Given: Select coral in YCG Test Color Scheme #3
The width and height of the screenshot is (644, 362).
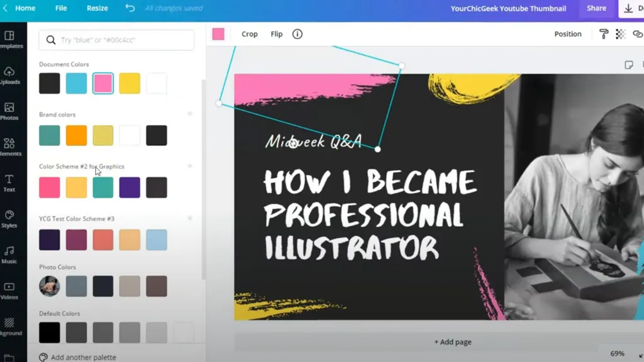Looking at the screenshot, I should 103,239.
